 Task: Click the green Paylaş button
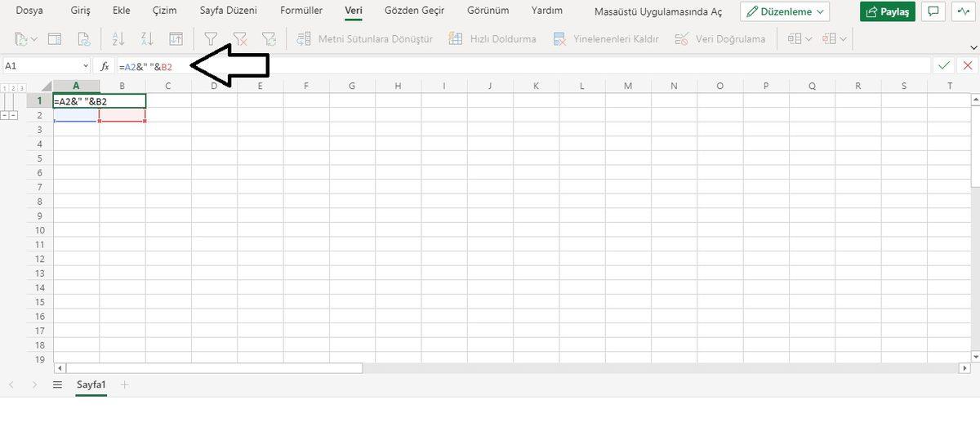tap(888, 11)
